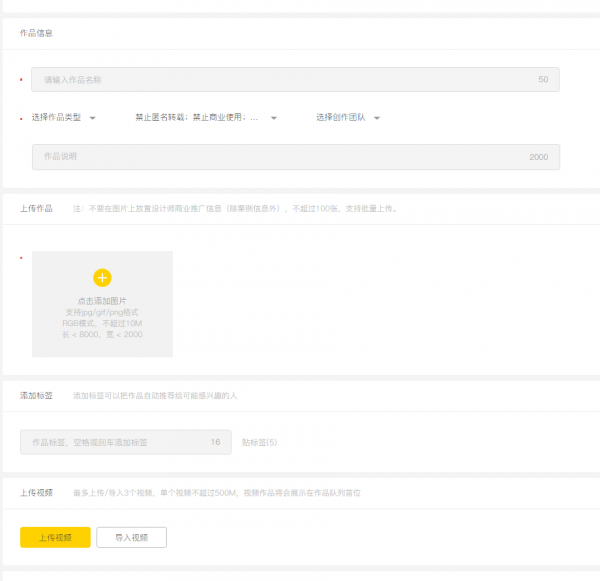Image resolution: width=600 pixels, height=581 pixels.
Task: Click into the 作品说明 description field
Action: pos(280,157)
